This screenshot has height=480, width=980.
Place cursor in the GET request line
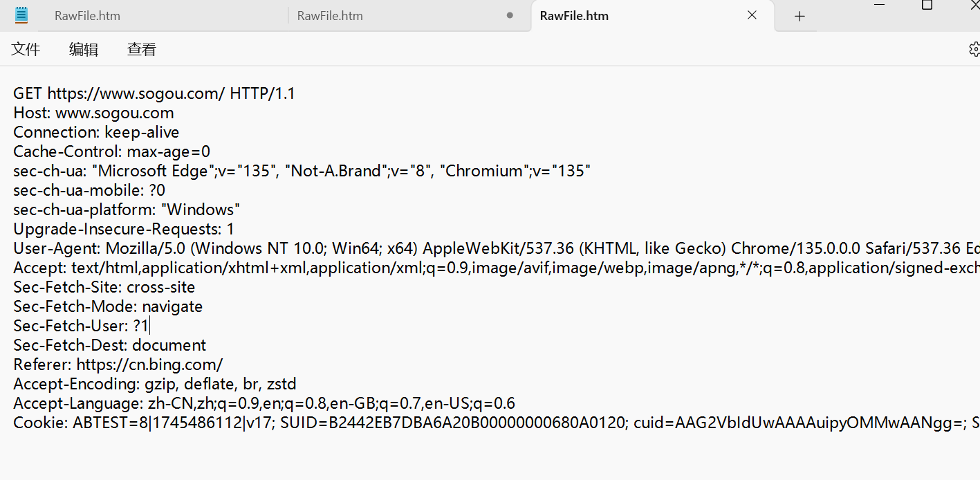tap(154, 93)
